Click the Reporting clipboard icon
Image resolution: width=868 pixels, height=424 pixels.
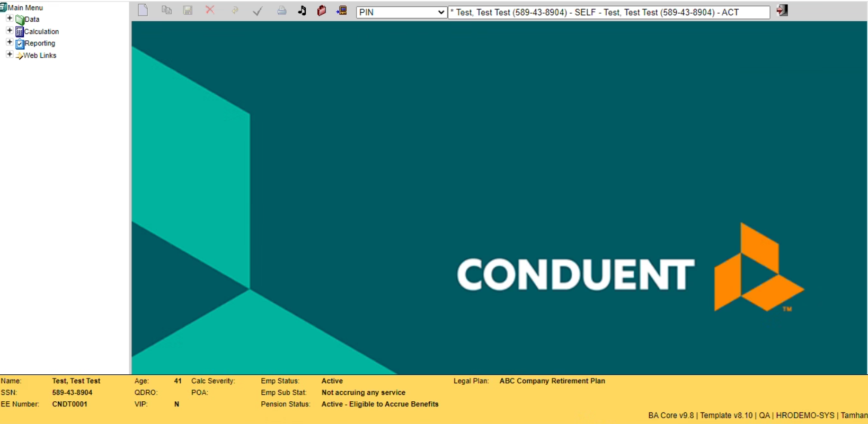tap(20, 43)
